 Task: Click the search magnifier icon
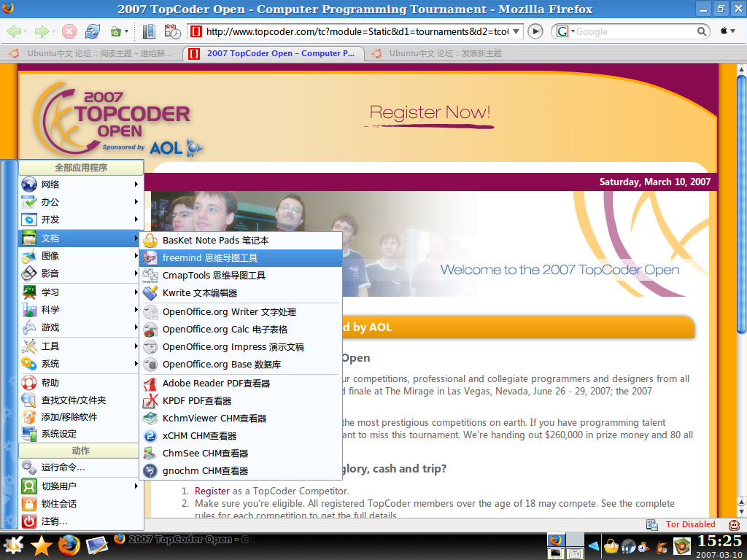pos(701,31)
